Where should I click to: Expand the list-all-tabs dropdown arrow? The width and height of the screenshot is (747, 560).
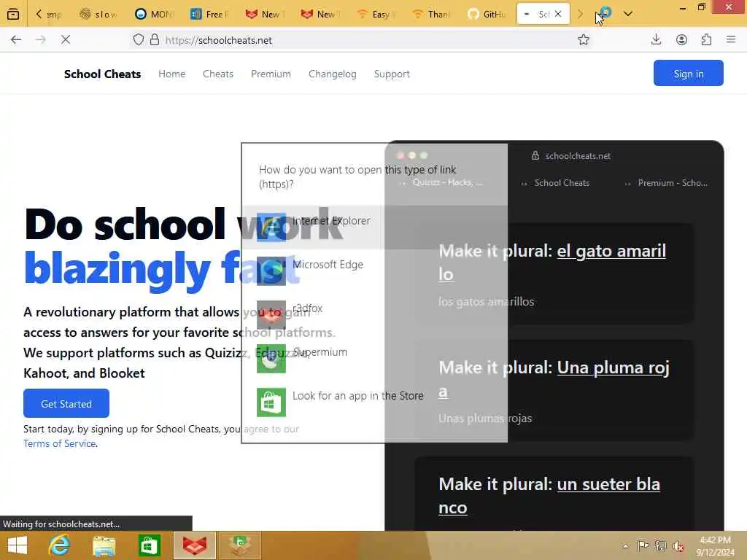pos(628,15)
